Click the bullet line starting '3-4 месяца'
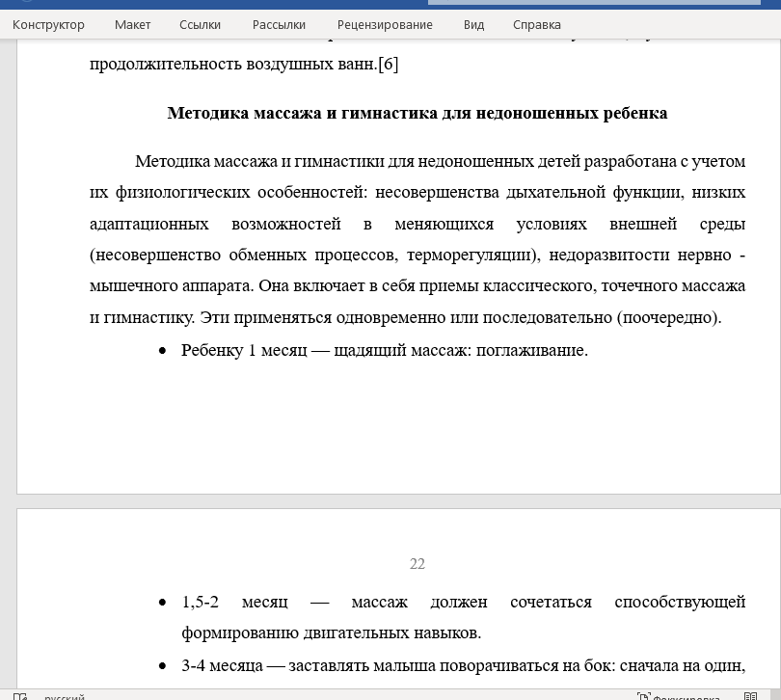This screenshot has width=781, height=700. click(463, 664)
